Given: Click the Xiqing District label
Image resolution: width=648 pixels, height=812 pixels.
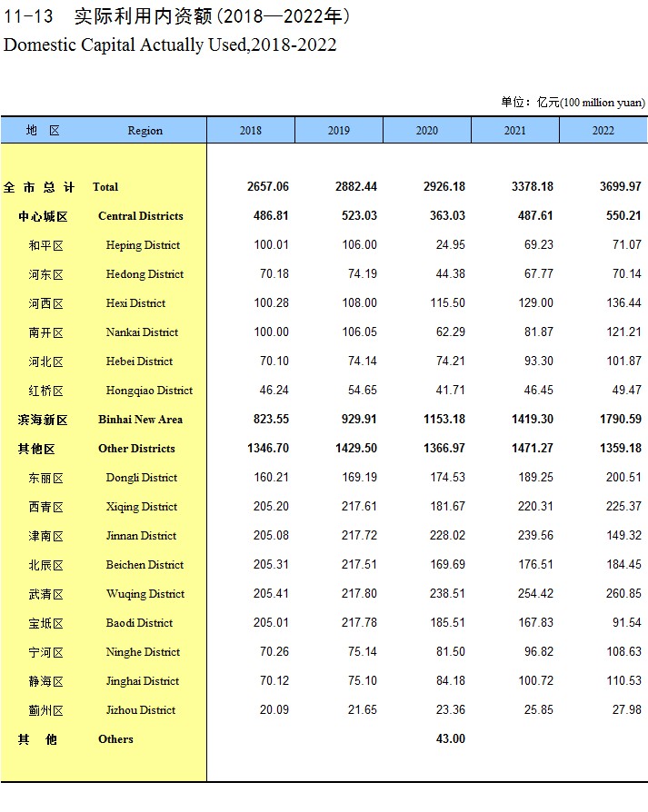Looking at the screenshot, I should (x=142, y=507).
